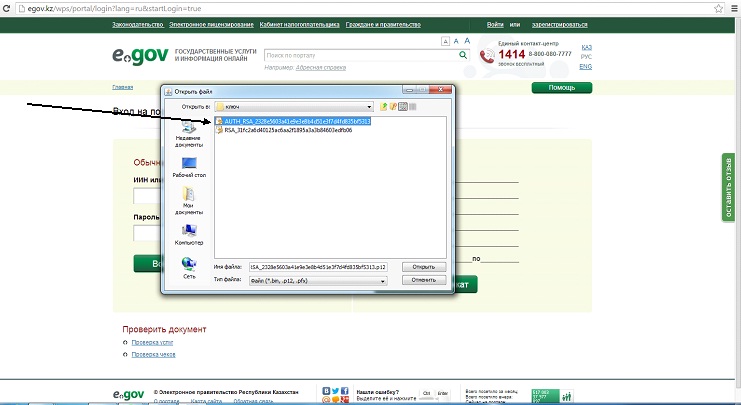The height and width of the screenshot is (405, 741).
Task: Click the green 'Помощь' help button
Action: click(x=561, y=88)
